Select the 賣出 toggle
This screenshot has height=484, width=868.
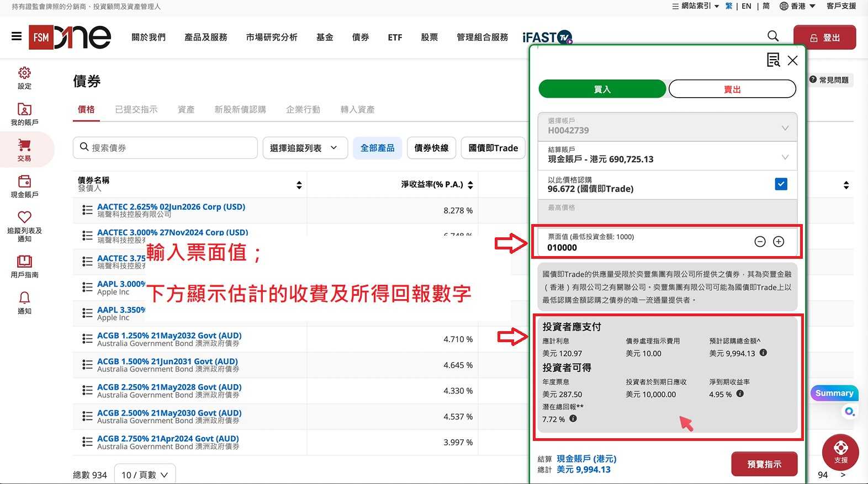732,89
